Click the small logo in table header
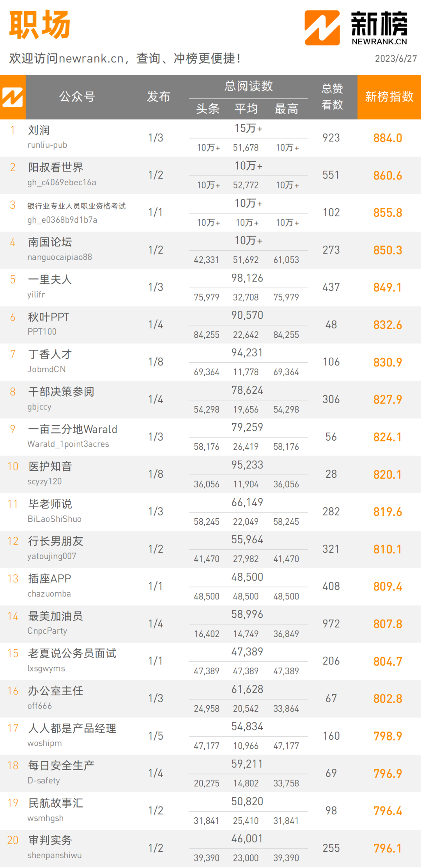Screen dimensions: 421x868 (12, 97)
